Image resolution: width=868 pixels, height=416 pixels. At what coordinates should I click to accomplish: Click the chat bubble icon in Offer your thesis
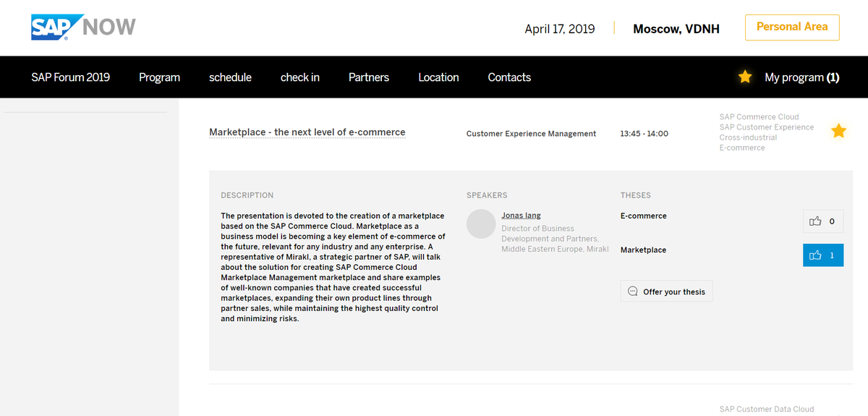click(633, 292)
